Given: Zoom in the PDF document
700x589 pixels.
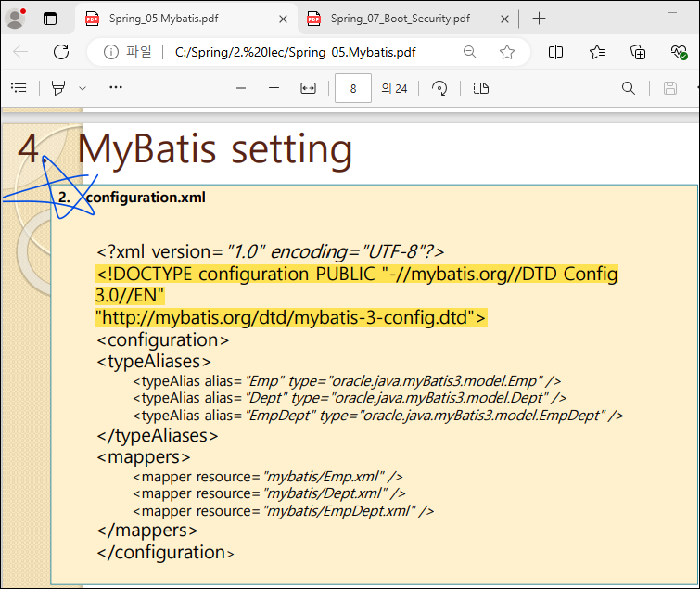Looking at the screenshot, I should (274, 88).
